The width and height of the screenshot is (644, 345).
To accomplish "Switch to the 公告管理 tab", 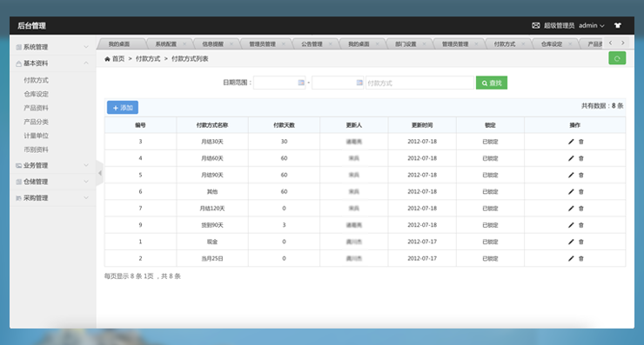I will pyautogui.click(x=312, y=44).
